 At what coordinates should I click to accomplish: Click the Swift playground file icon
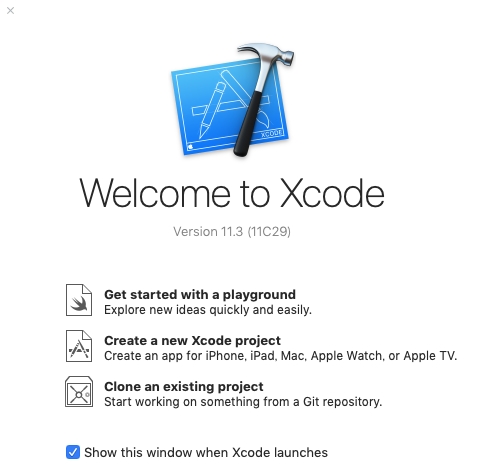(x=79, y=300)
